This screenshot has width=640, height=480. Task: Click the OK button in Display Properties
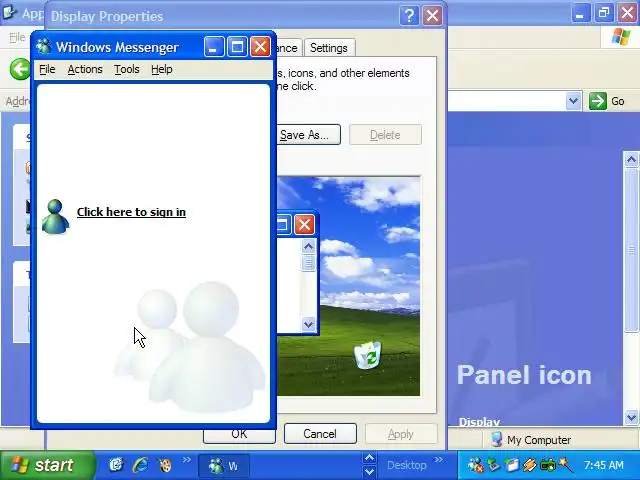point(239,435)
